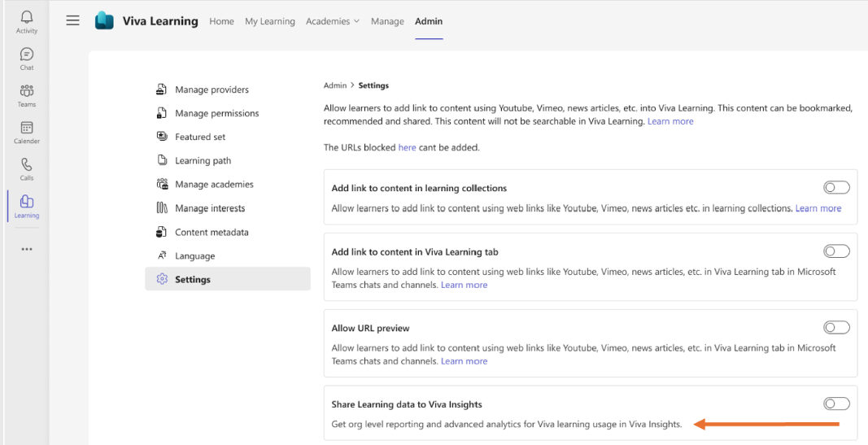Viewport: 868px width, 445px height.
Task: Open the Academies tab label
Action: [x=328, y=21]
